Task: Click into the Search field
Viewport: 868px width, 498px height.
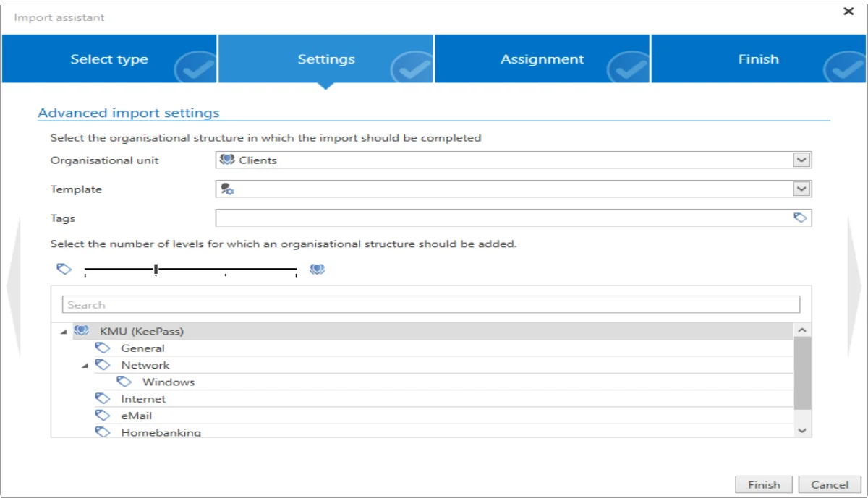Action: pyautogui.click(x=431, y=304)
